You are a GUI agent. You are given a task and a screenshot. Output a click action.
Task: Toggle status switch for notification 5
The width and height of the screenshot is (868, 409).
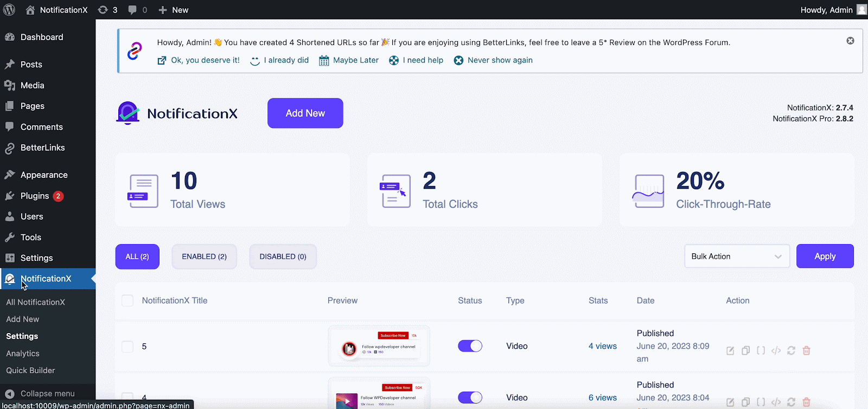click(470, 346)
